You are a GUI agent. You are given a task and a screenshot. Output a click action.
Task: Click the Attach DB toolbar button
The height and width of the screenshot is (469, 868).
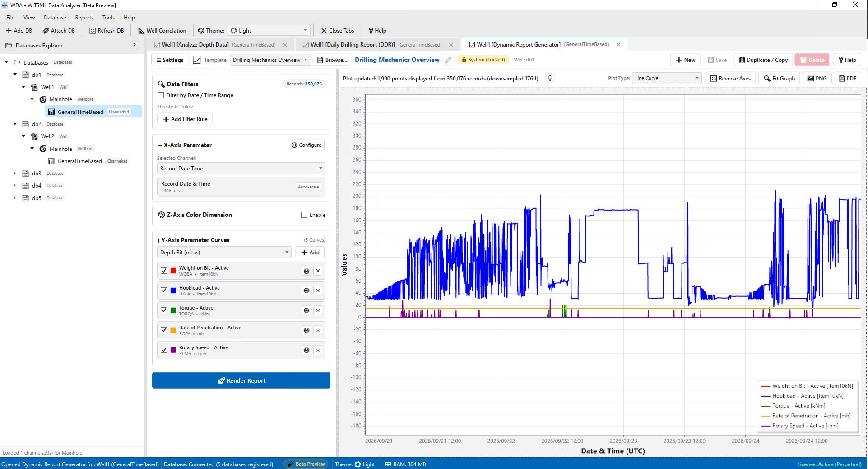click(59, 31)
